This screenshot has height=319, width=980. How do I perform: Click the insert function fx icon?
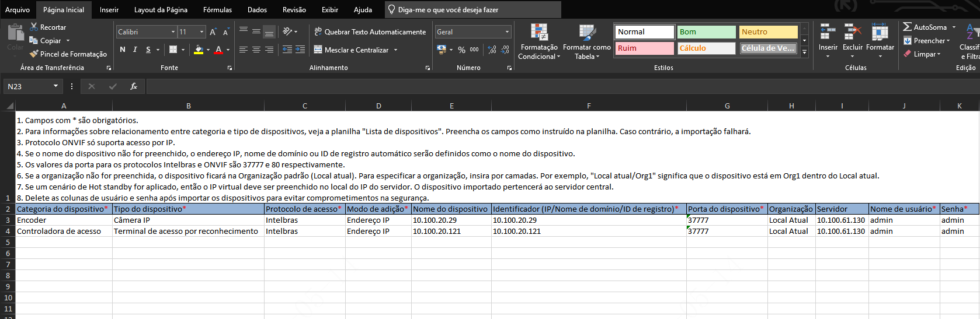[134, 86]
